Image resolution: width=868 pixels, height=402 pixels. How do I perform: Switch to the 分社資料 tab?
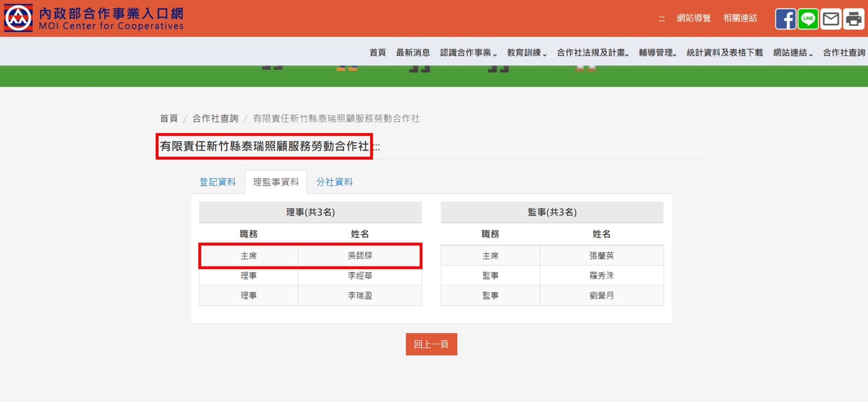(x=334, y=182)
